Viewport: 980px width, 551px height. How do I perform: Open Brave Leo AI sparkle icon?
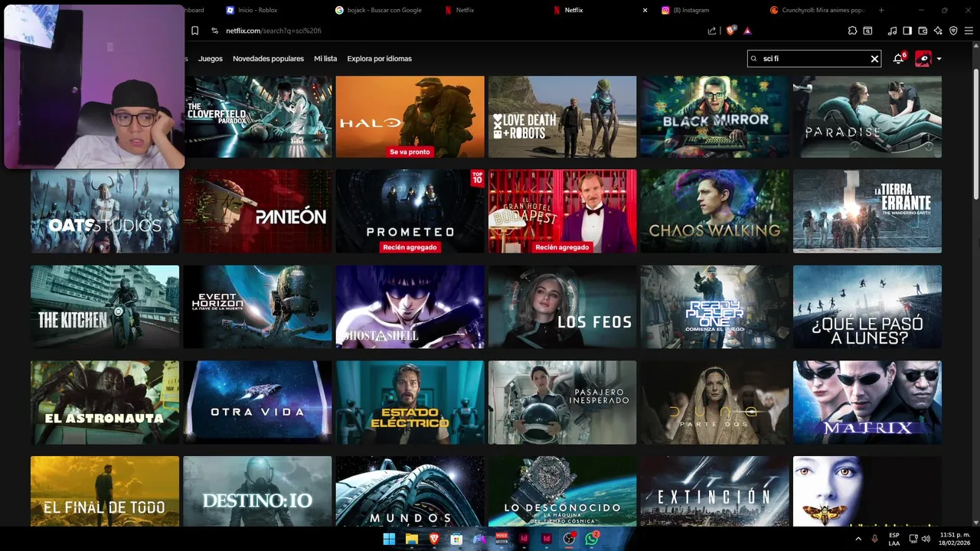[x=938, y=31]
